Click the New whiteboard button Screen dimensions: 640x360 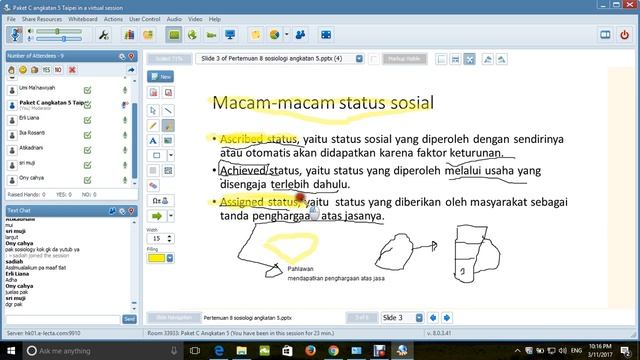(160, 76)
